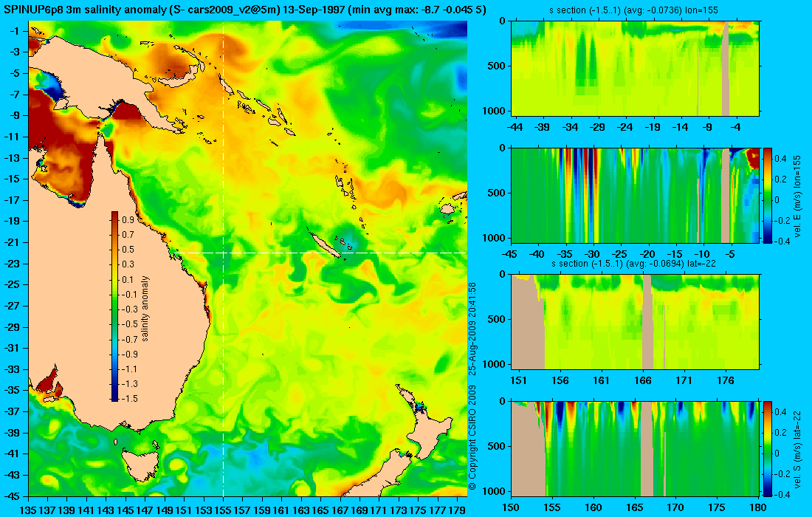Click latitude label '-21' on map's left axis
The width and height of the screenshot is (812, 517).
[11, 242]
